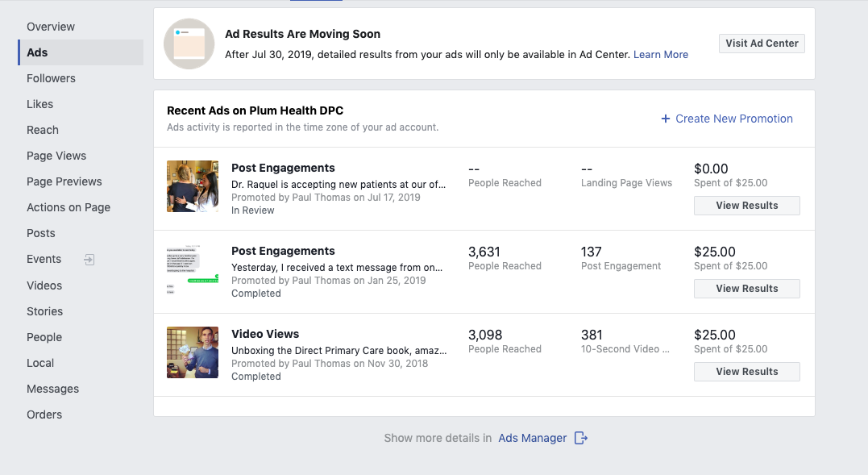This screenshot has height=475, width=868.
Task: Open the text message ad thumbnail
Action: 193,269
